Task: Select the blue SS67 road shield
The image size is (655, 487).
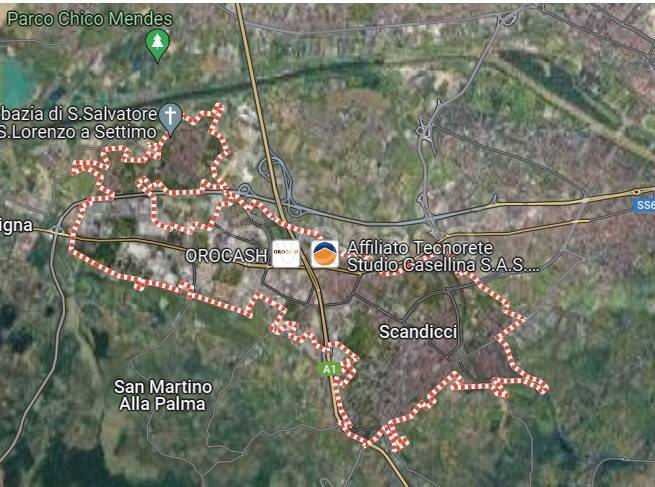Action: [x=644, y=205]
